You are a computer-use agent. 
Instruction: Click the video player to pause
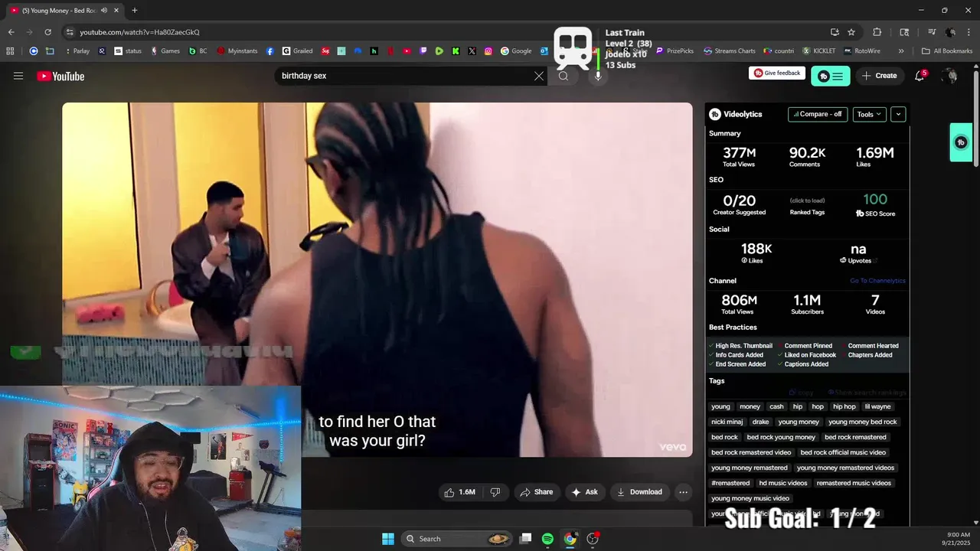pos(377,279)
